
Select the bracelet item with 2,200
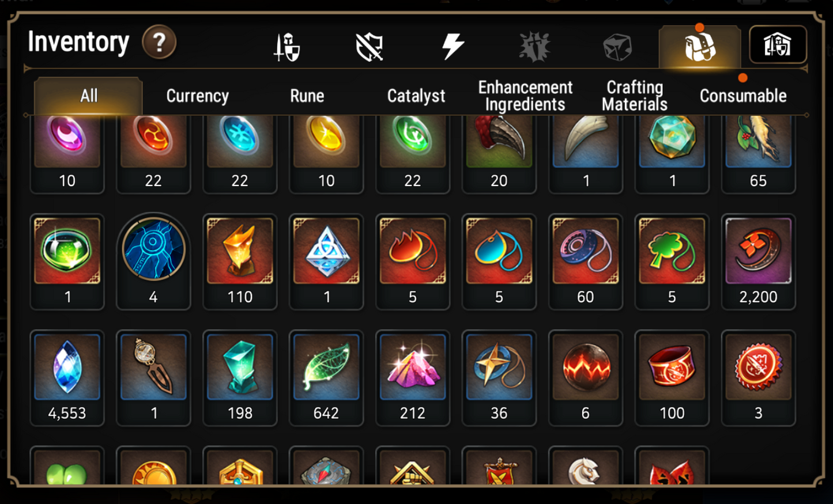point(759,262)
